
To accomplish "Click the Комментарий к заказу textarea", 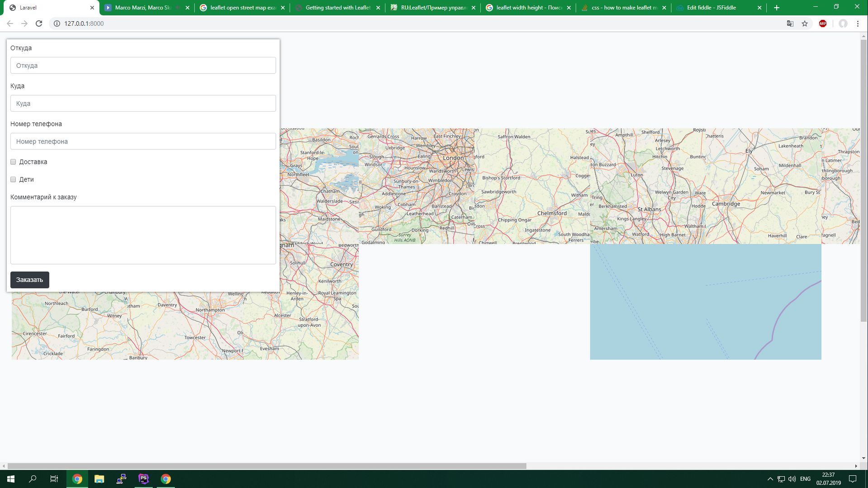I will [x=143, y=235].
